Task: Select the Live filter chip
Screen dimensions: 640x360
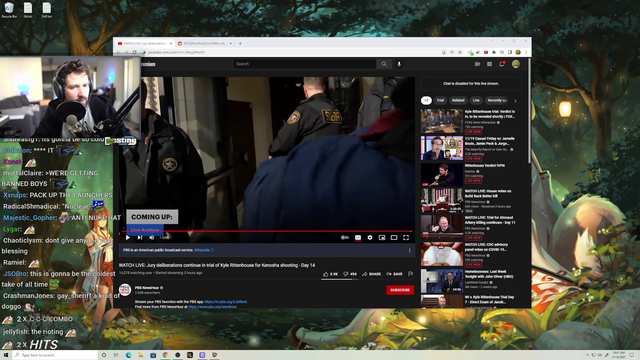Action: [476, 100]
